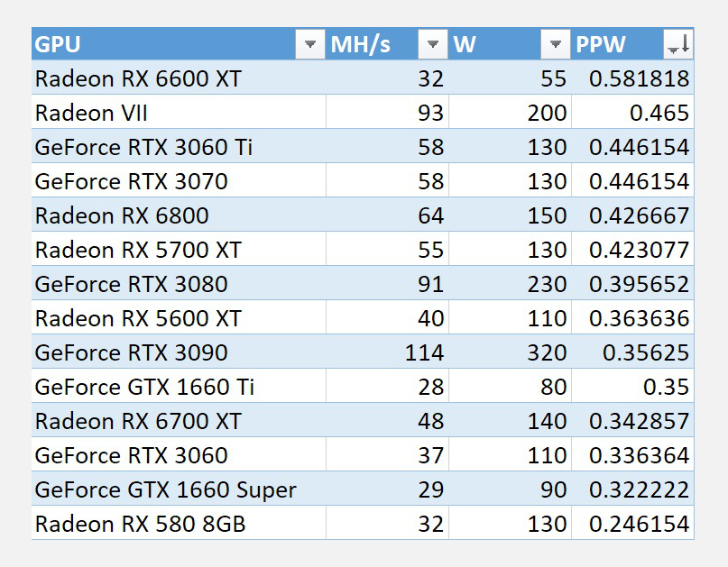Select the GeForce GTX 1660 Super cell
The height and width of the screenshot is (567, 728).
click(179, 489)
